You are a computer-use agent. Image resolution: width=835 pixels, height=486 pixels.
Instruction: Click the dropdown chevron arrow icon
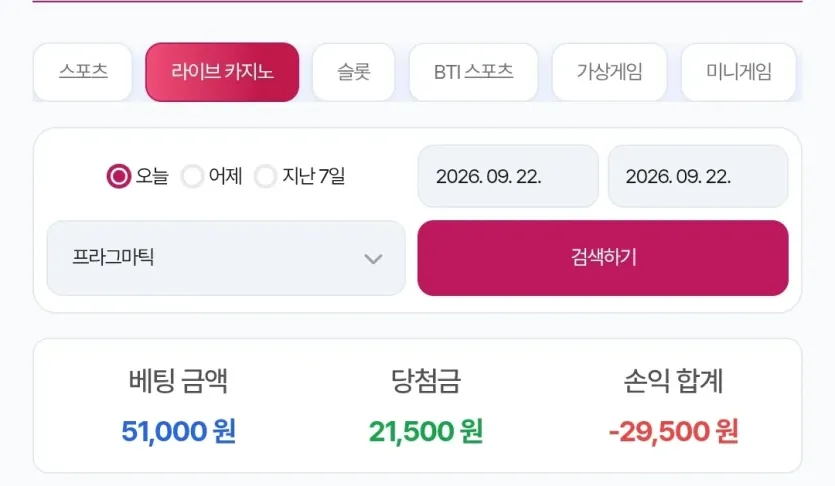click(x=373, y=259)
